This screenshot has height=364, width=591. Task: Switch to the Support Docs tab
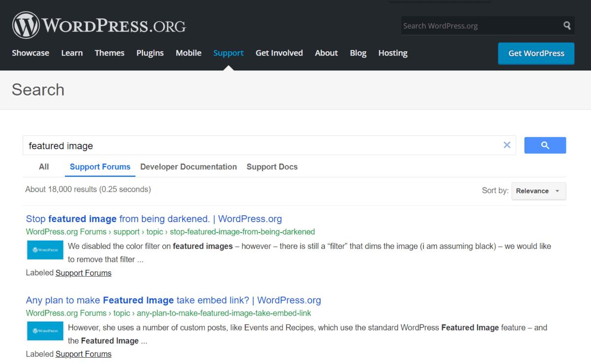272,167
